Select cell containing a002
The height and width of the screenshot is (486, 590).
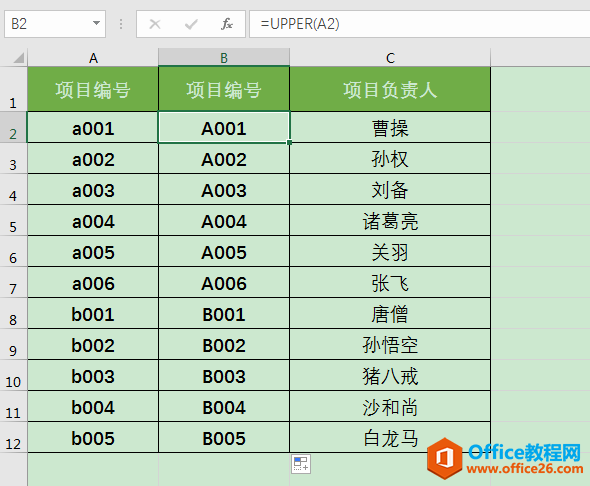pos(93,158)
